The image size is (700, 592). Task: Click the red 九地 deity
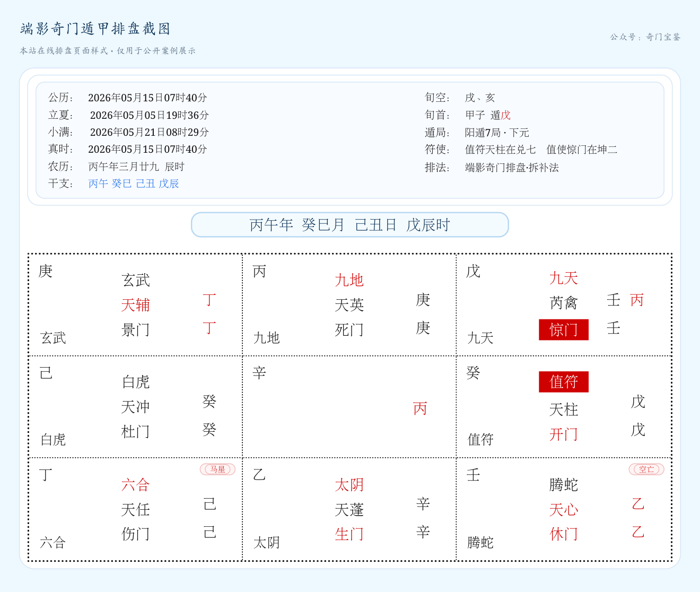click(349, 280)
